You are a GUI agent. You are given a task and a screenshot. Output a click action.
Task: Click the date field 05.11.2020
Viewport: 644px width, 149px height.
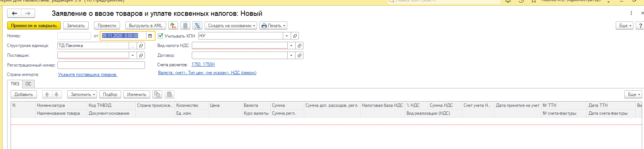tap(123, 36)
